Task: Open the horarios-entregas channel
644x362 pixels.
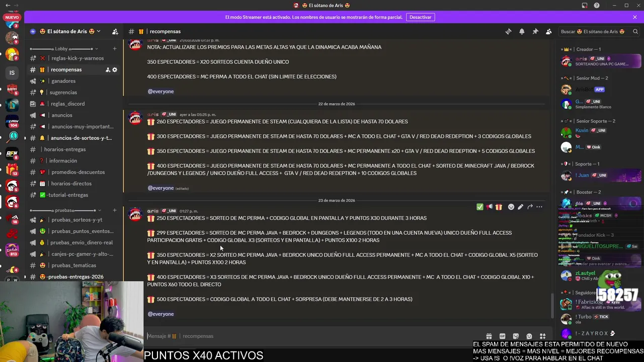Action: click(74, 149)
